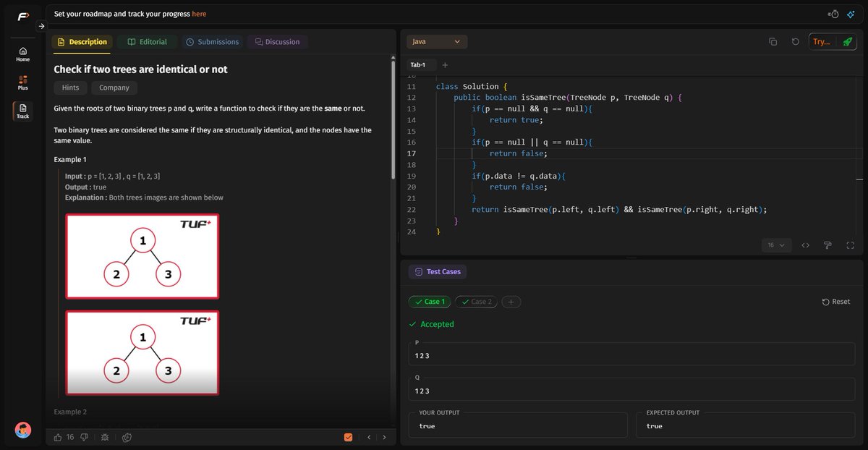This screenshot has width=868, height=450.
Task: Follow the roadmap 'here' link
Action: [x=199, y=14]
